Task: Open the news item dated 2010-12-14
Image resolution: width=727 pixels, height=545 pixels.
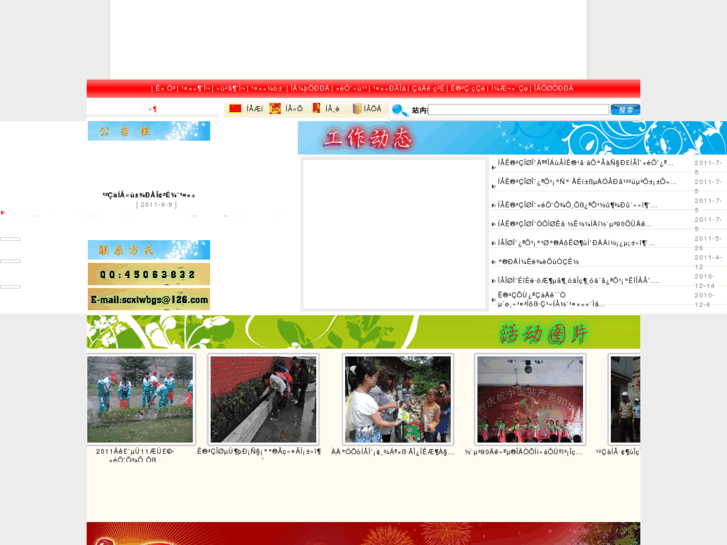Action: 578,280
